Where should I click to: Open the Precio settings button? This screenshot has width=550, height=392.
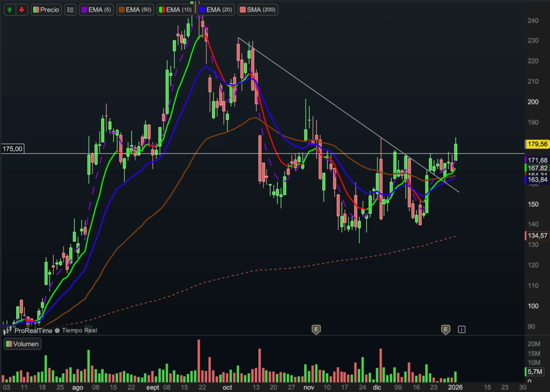pyautogui.click(x=46, y=10)
